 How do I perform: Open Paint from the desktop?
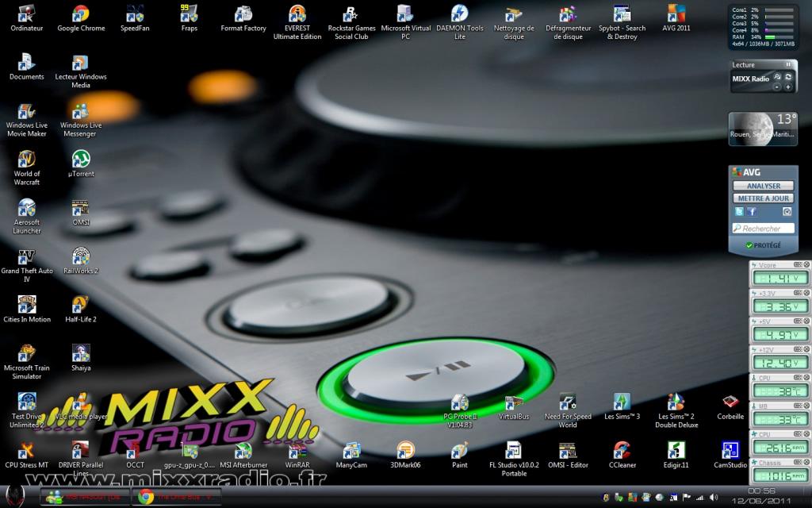460,455
